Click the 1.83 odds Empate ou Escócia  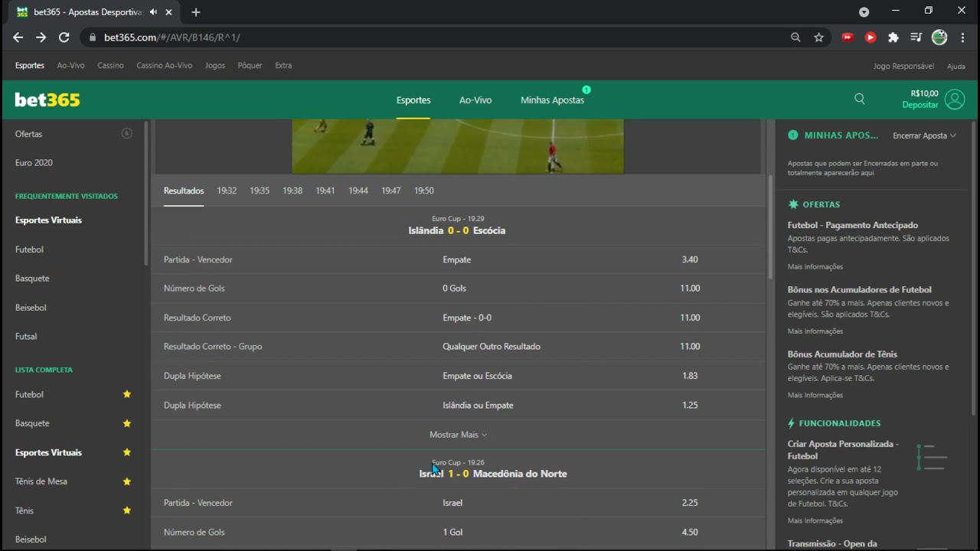(690, 376)
